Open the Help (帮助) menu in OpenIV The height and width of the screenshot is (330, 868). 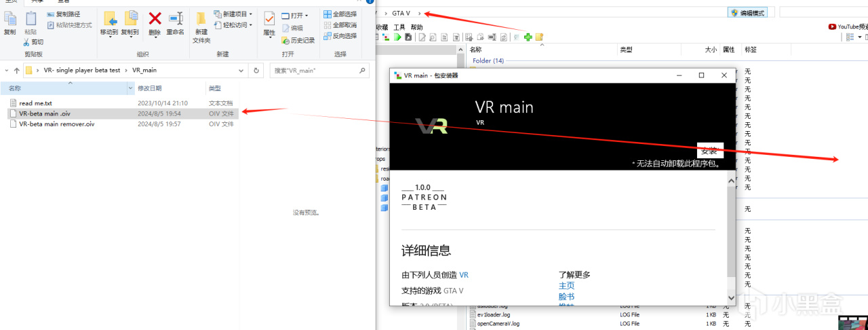point(416,27)
